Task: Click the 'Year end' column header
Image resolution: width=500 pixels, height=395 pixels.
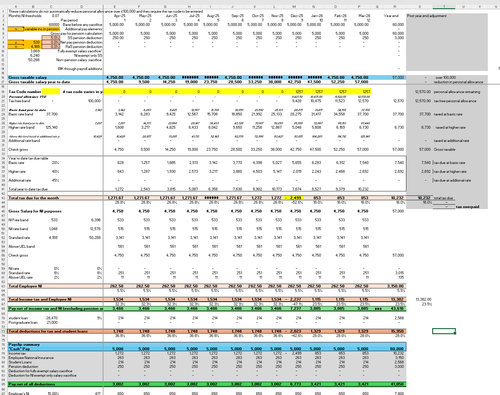Action: click(391, 16)
